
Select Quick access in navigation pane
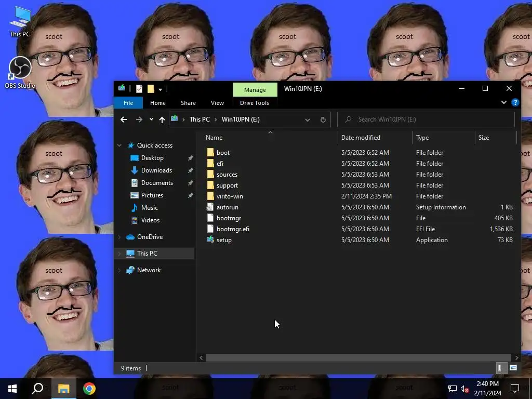[154, 145]
